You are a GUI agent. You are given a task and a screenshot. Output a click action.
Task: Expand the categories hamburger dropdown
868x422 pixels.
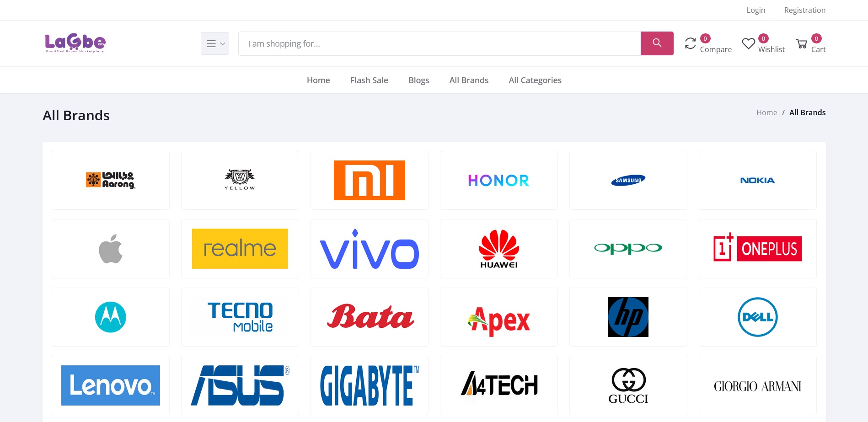(215, 43)
